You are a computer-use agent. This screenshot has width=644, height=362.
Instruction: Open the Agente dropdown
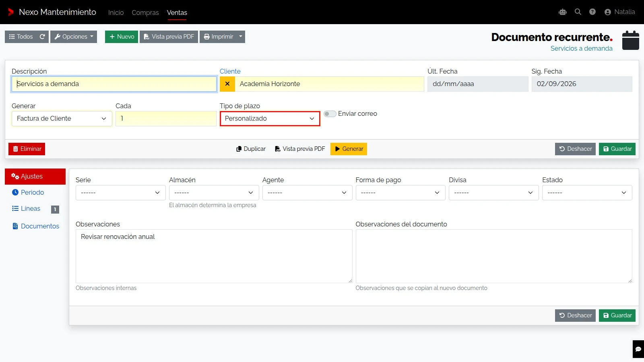[x=308, y=193]
